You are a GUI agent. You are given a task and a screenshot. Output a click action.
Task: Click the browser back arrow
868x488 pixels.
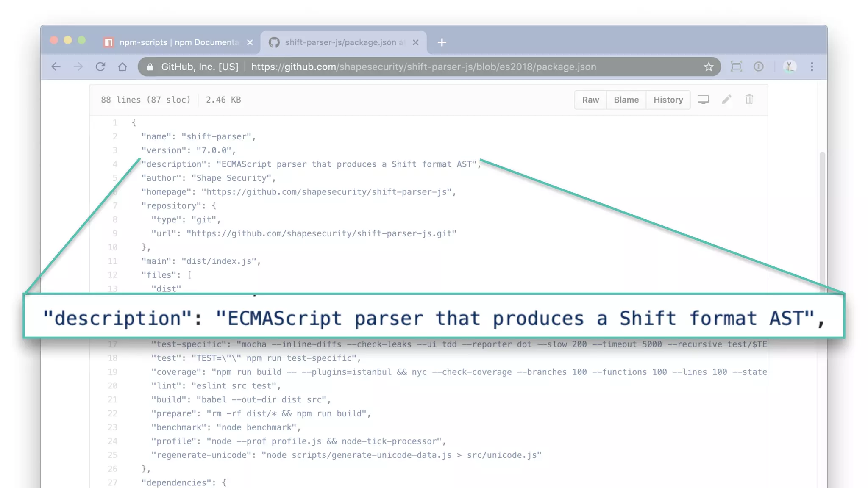[x=56, y=67]
